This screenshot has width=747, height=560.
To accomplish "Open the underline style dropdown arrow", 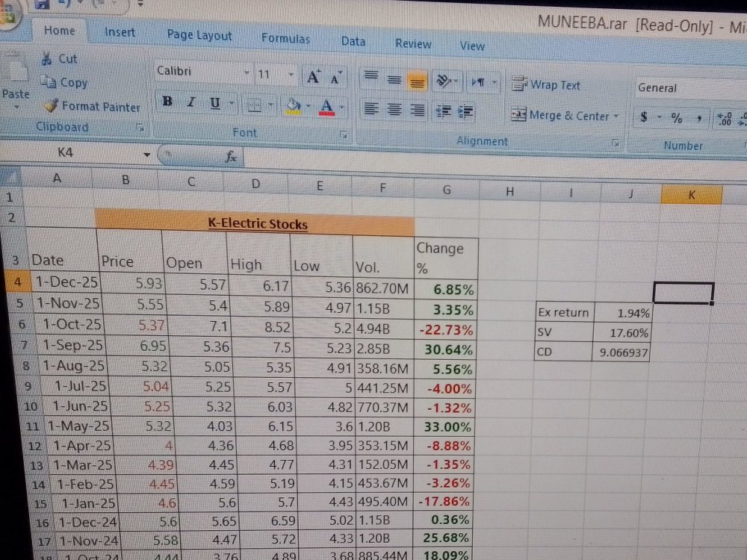I will (x=232, y=103).
